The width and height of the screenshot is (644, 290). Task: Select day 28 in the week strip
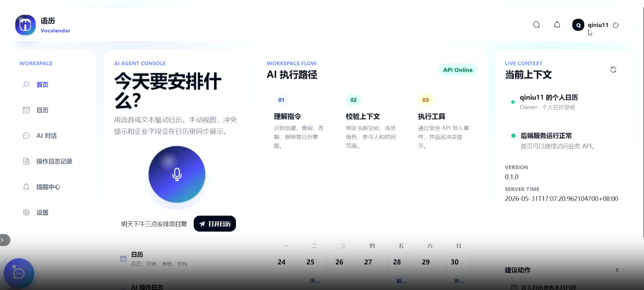click(x=397, y=262)
